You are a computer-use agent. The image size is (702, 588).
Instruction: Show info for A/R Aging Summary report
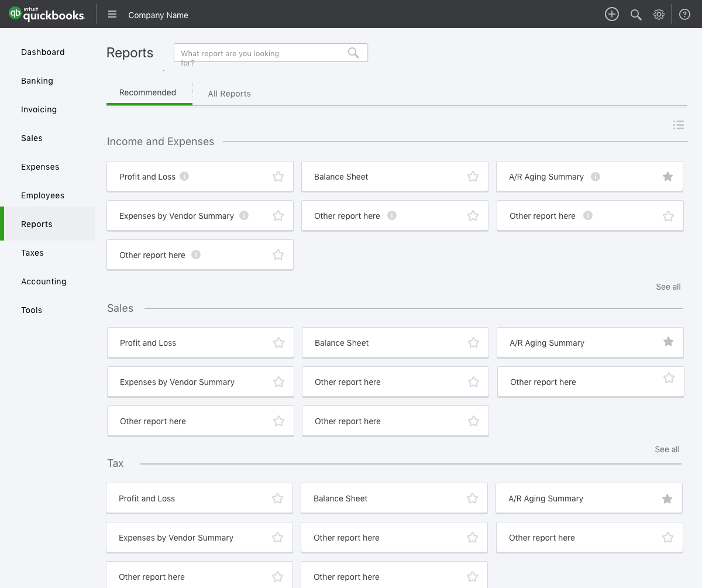(596, 177)
